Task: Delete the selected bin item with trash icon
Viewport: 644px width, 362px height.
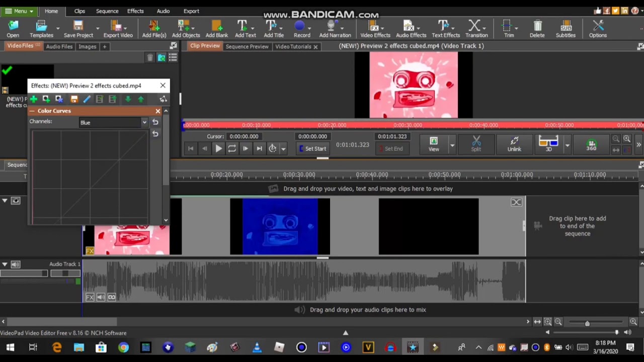Action: pyautogui.click(x=149, y=58)
